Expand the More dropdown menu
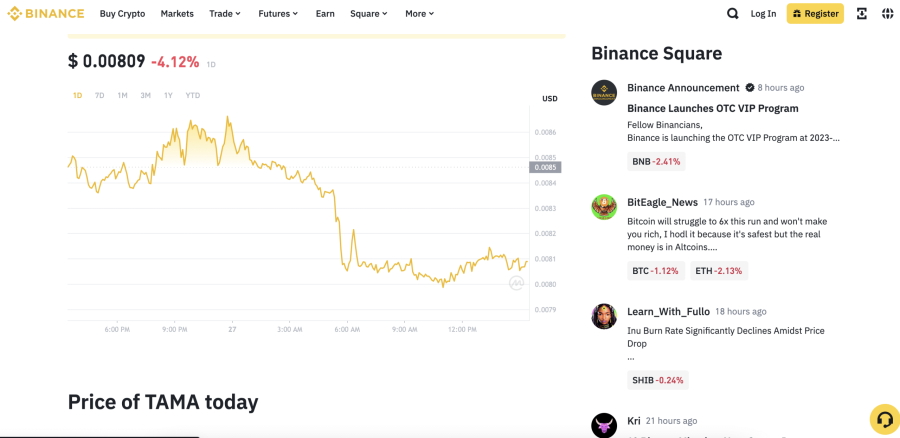900x438 pixels. (420, 14)
